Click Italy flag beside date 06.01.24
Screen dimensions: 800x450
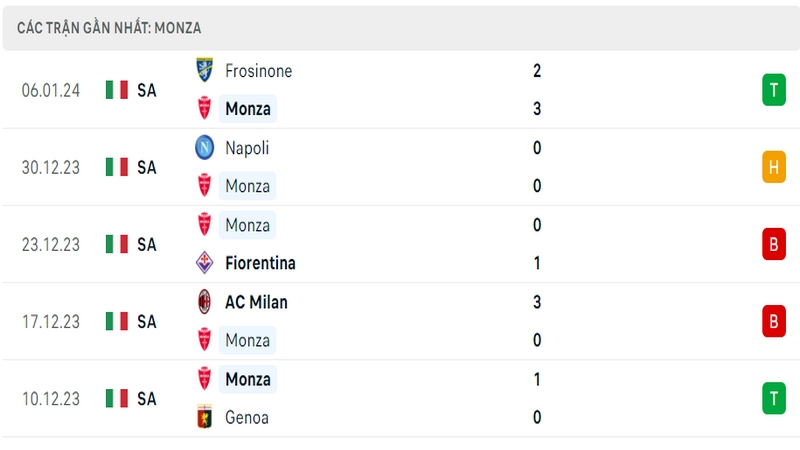pyautogui.click(x=117, y=90)
